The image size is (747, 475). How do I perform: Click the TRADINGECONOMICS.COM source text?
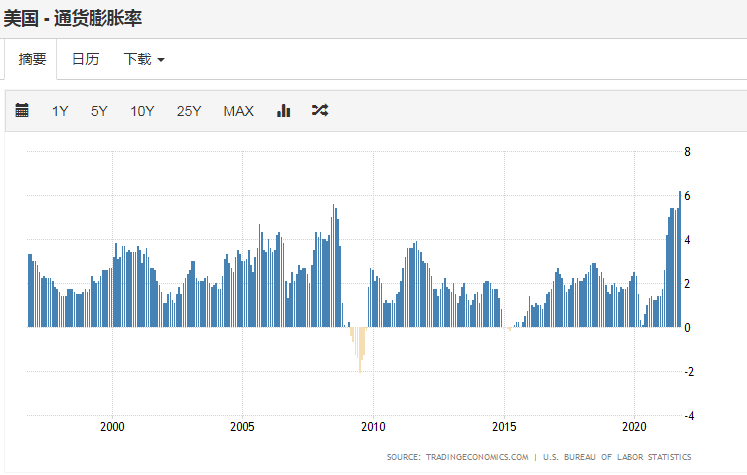pos(477,457)
